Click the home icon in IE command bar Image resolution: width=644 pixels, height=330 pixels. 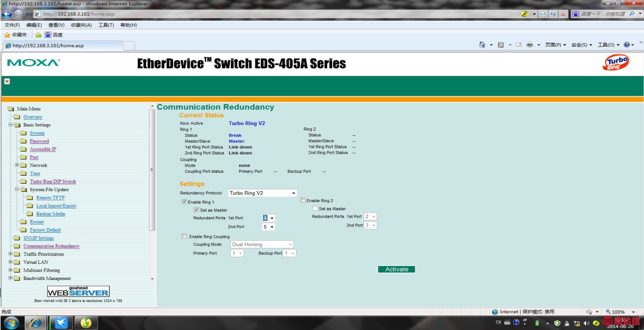(482, 45)
